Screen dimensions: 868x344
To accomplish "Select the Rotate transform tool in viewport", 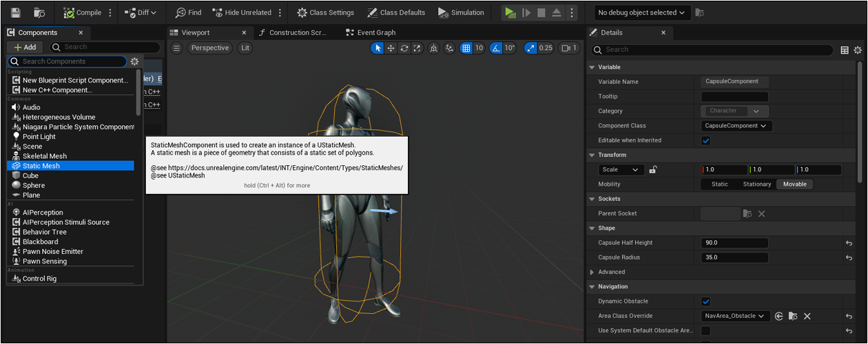I will click(x=404, y=48).
